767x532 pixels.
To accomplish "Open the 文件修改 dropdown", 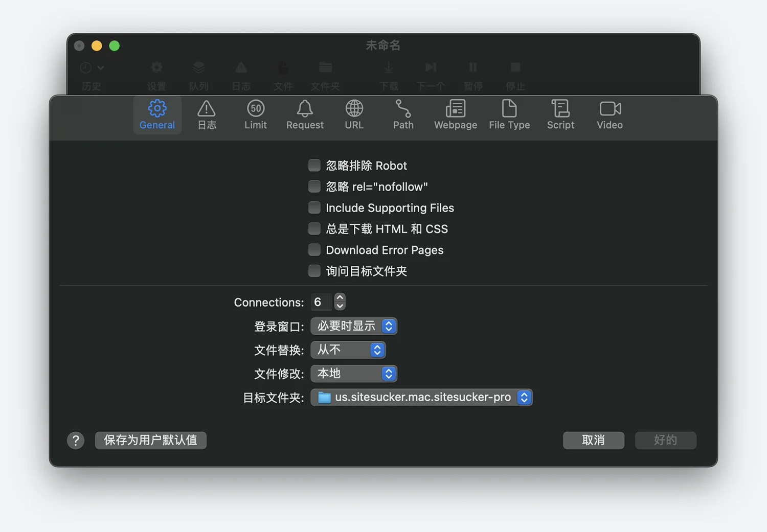I will 354,374.
